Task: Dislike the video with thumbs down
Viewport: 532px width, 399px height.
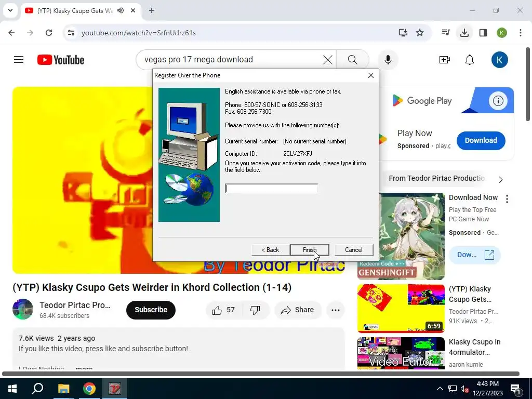Action: click(x=255, y=310)
